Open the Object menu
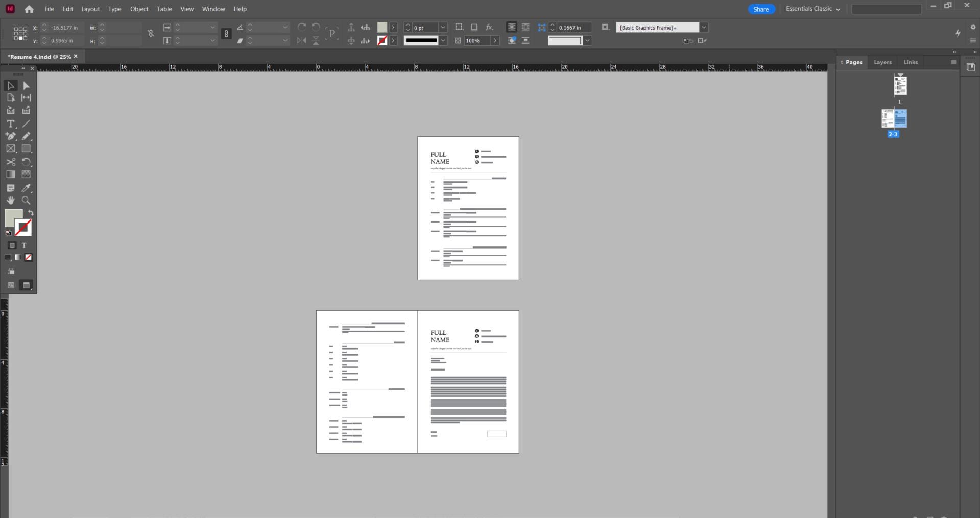Screen dimensions: 980x518 pyautogui.click(x=139, y=9)
